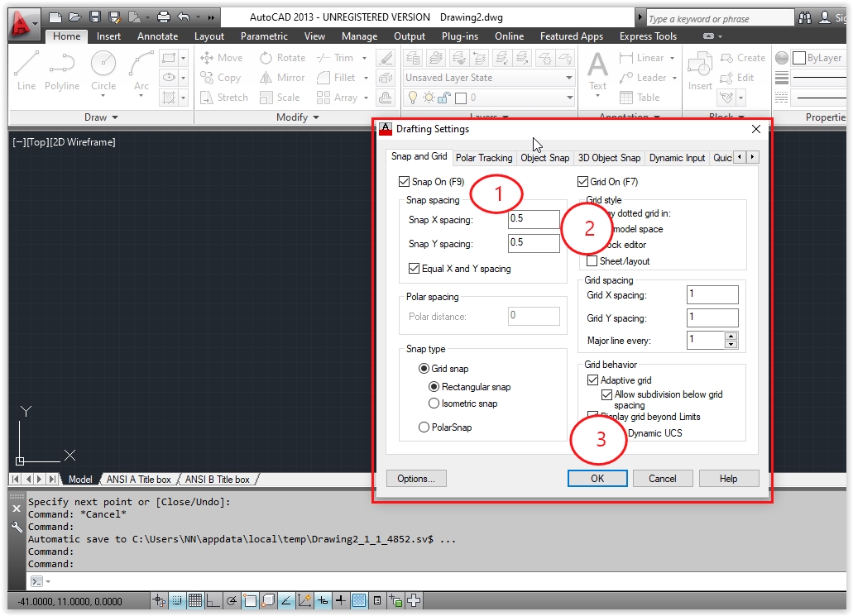Image resolution: width=853 pixels, height=616 pixels.
Task: Click the Edit block icon
Action: click(736, 78)
